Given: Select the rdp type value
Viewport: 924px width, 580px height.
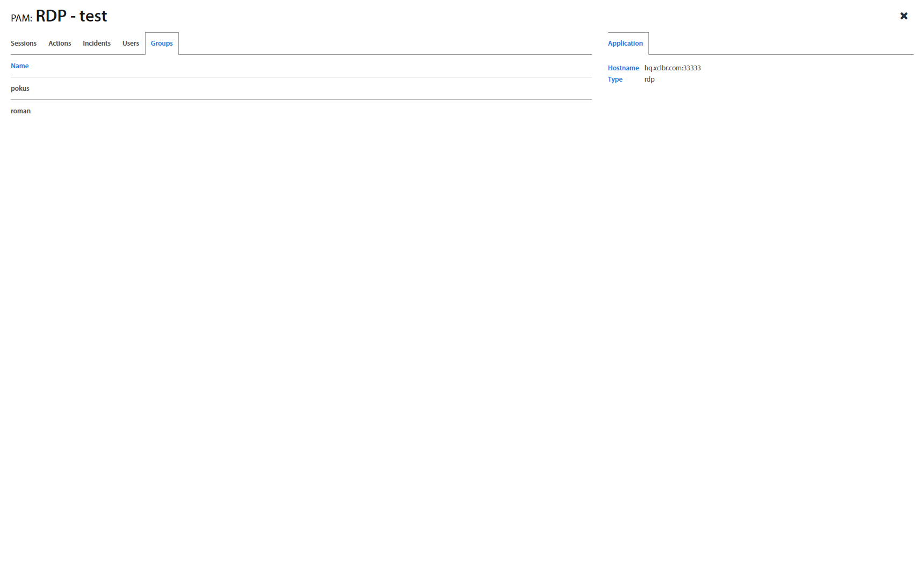Looking at the screenshot, I should coord(649,79).
